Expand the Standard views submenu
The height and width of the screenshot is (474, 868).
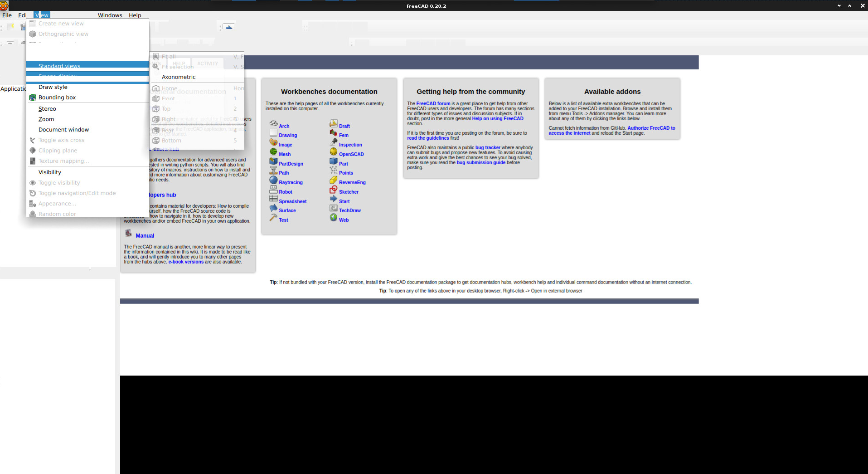coord(59,66)
